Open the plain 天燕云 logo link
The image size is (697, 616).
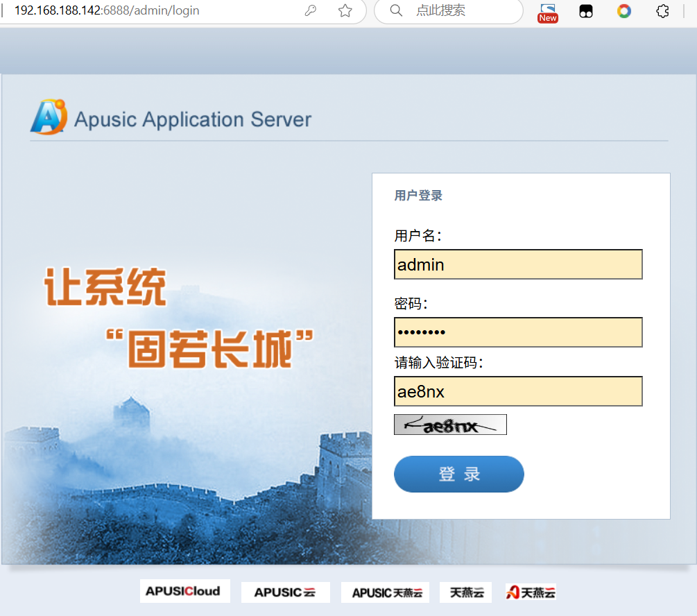tap(466, 592)
